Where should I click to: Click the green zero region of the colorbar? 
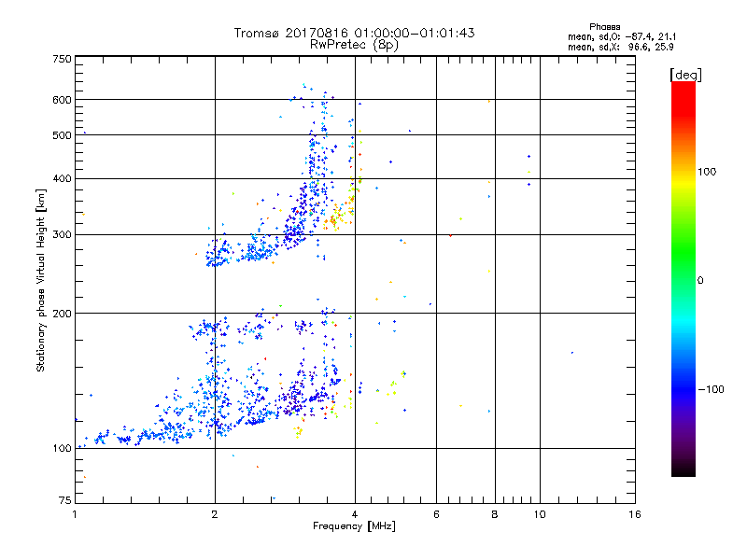684,280
